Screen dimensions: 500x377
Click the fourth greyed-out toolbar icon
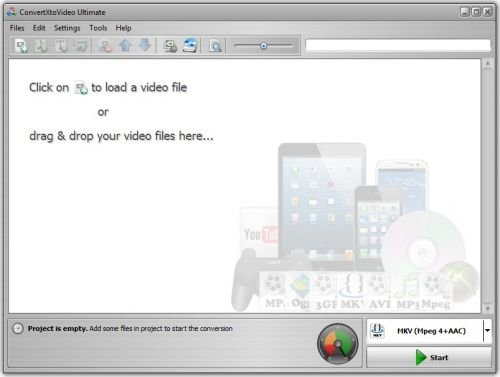(x=80, y=46)
